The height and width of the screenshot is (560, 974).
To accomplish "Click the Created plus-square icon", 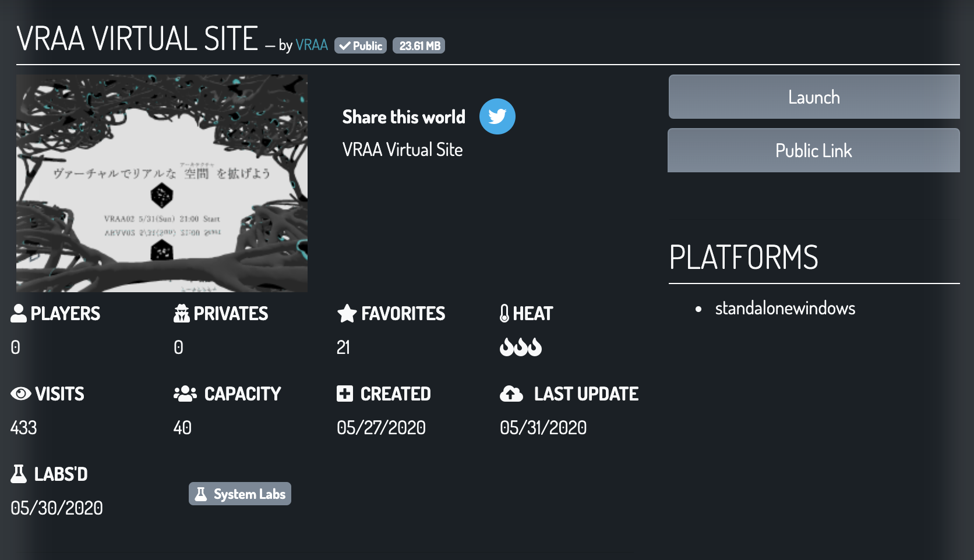I will coord(345,394).
